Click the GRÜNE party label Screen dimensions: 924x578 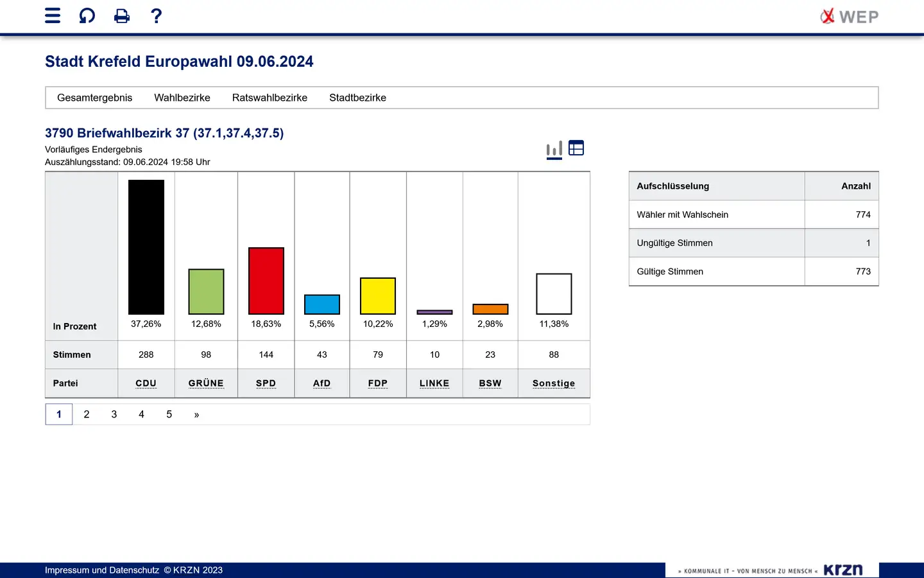tap(206, 383)
